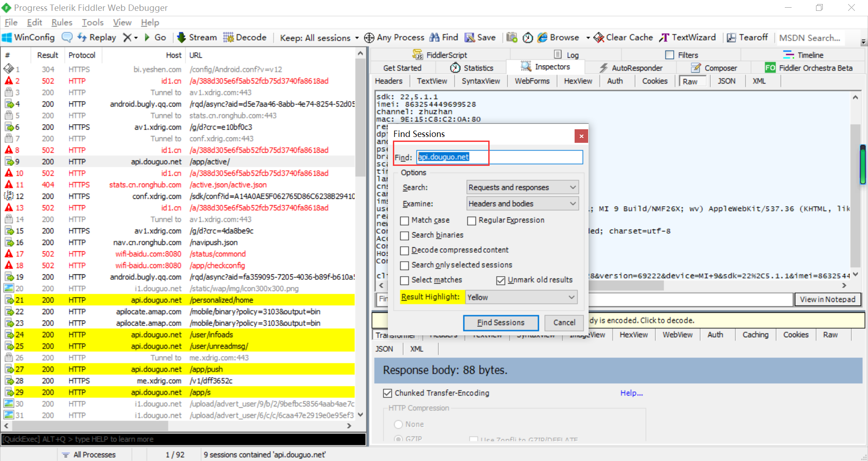The image size is (868, 461).
Task: Open the Fiddler Orchestra Beta tab
Action: point(809,68)
